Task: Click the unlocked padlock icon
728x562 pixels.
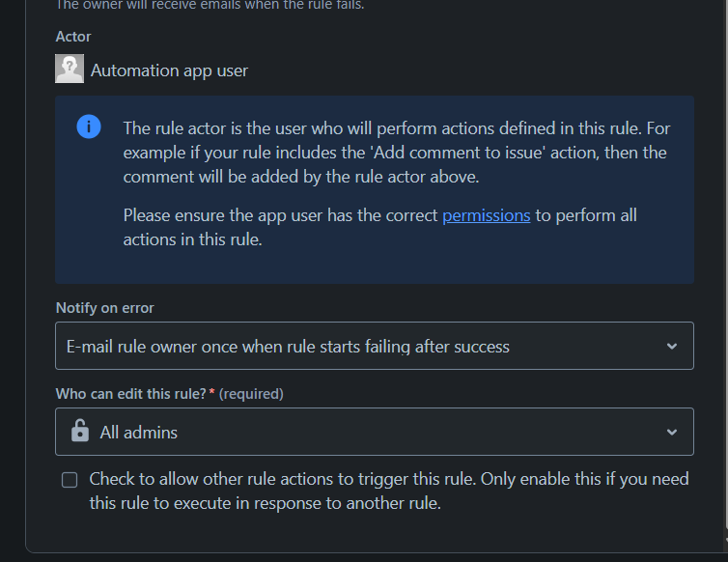Action: pyautogui.click(x=80, y=431)
